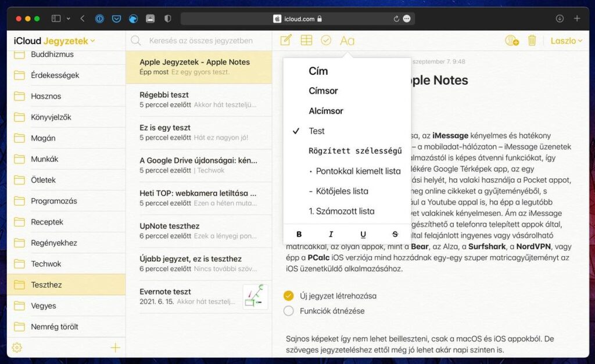Show Safari downloads
The image size is (595, 364).
pos(560,19)
